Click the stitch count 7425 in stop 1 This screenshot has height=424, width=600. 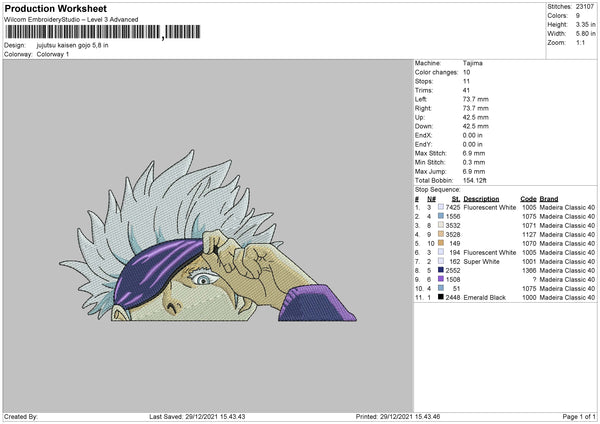[x=453, y=207]
